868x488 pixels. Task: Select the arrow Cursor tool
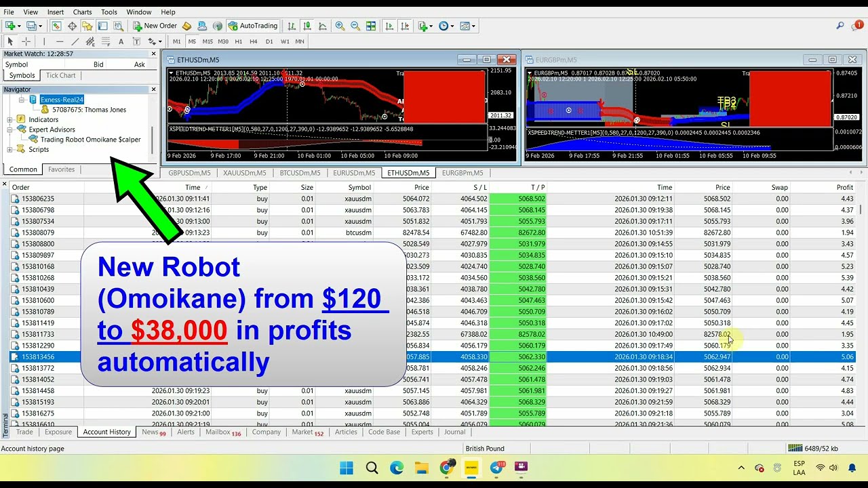11,41
